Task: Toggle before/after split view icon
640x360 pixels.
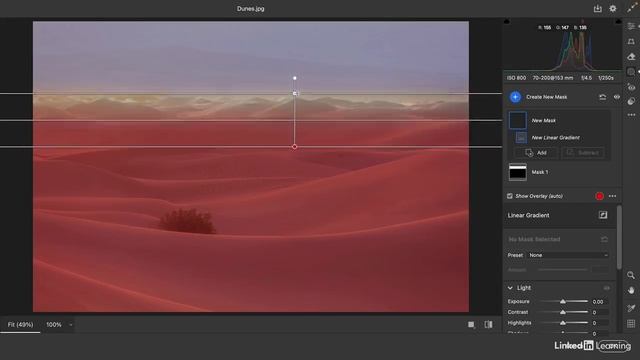Action: coord(488,324)
